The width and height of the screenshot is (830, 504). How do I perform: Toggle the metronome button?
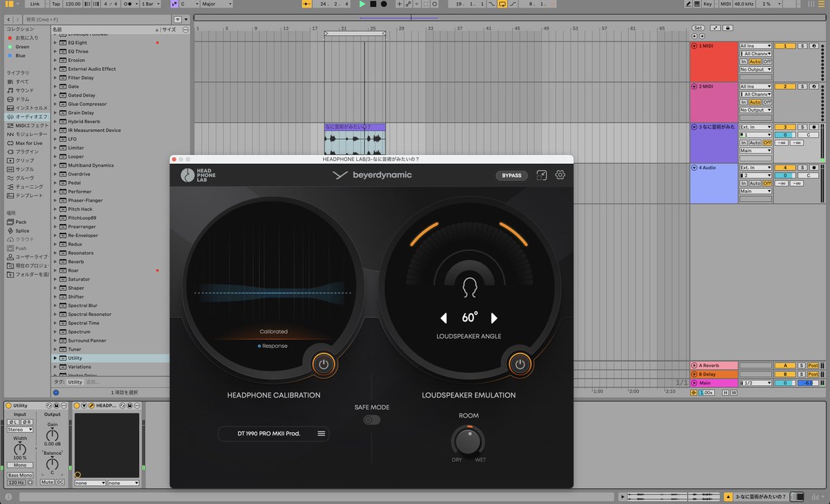pyautogui.click(x=129, y=4)
